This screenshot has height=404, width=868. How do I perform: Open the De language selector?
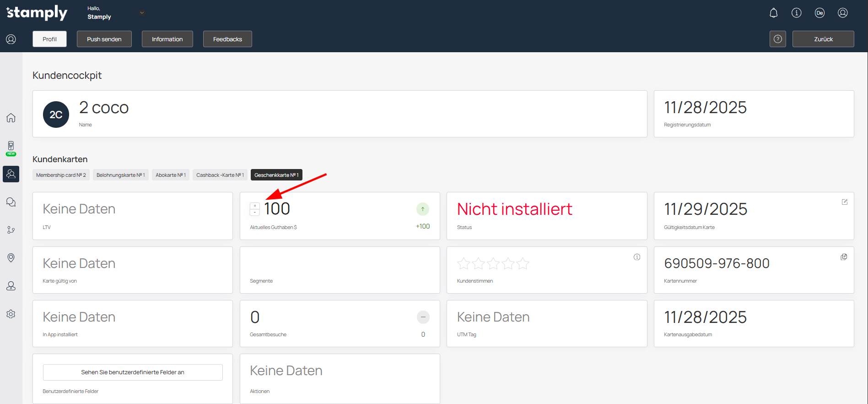(819, 13)
